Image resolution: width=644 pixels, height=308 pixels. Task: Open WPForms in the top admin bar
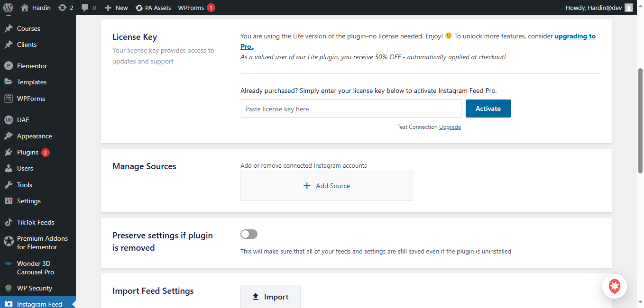coord(196,8)
